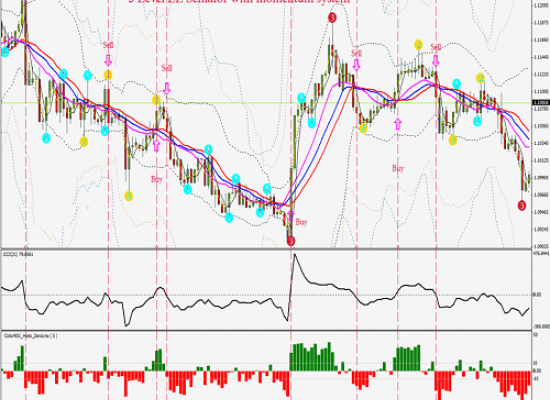Click the red level-3 marker at the chart's lowest point
Image resolution: width=550 pixels, height=400 pixels.
pyautogui.click(x=291, y=241)
